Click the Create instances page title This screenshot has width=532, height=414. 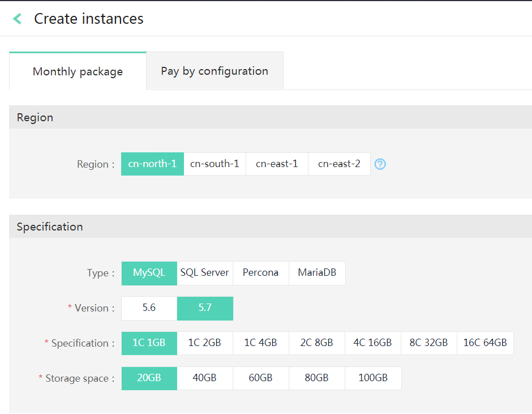89,19
